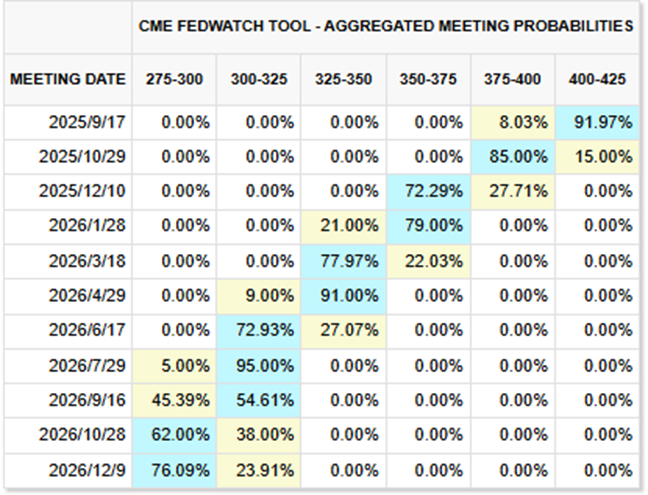This screenshot has width=648, height=495.
Task: Select the 2026/6/17 meeting date row
Action: pos(87,329)
